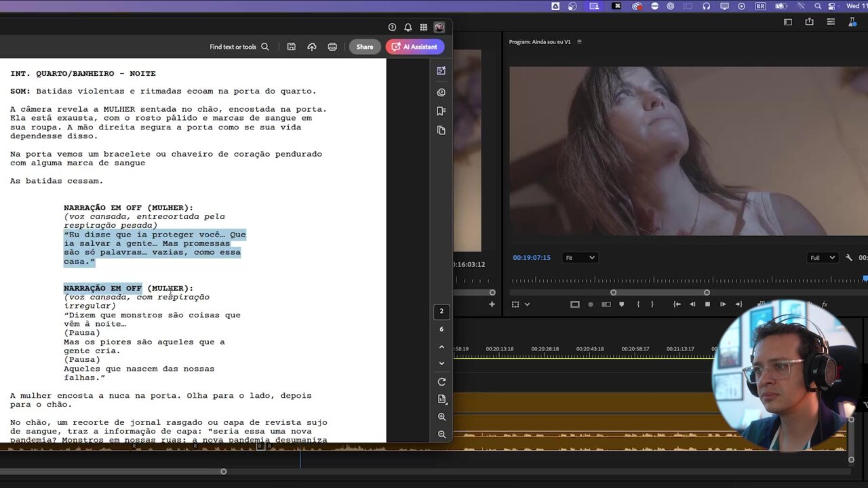Open Acrobat notifications bell

[x=408, y=27]
